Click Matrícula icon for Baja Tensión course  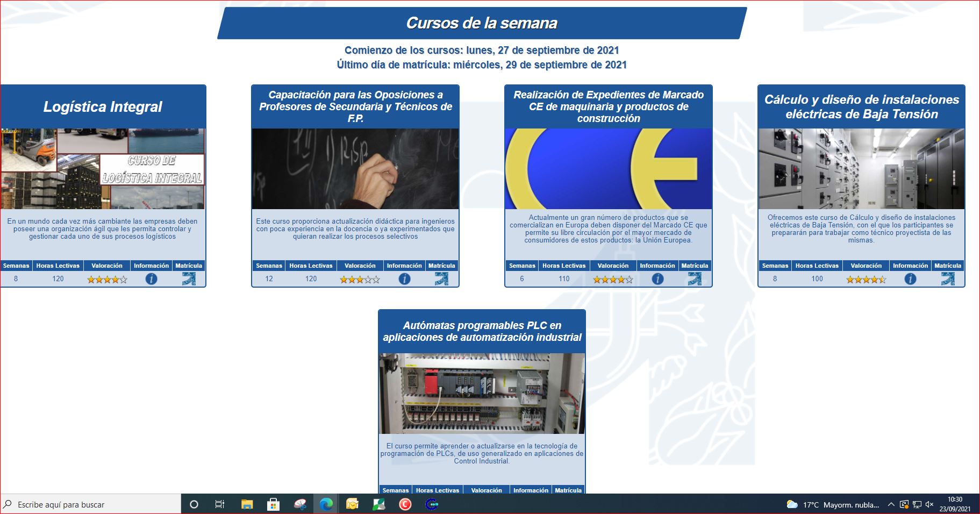point(948,279)
